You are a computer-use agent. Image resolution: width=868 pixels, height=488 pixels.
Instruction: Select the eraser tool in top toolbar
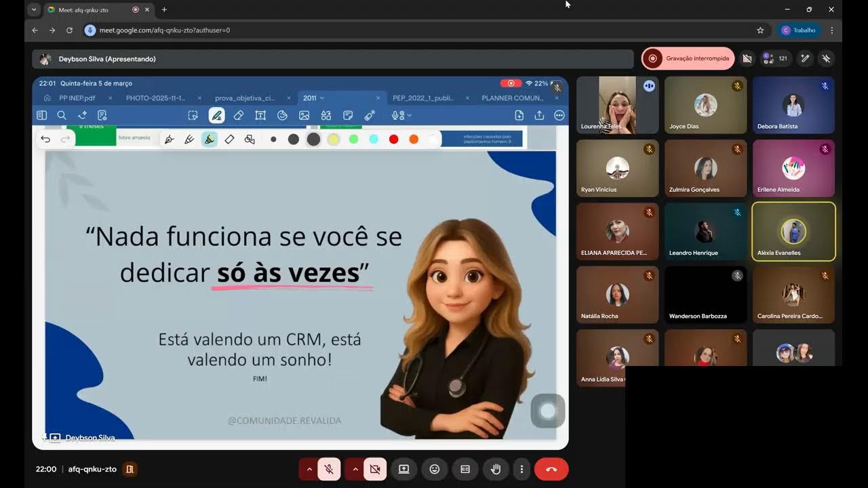[x=239, y=116]
